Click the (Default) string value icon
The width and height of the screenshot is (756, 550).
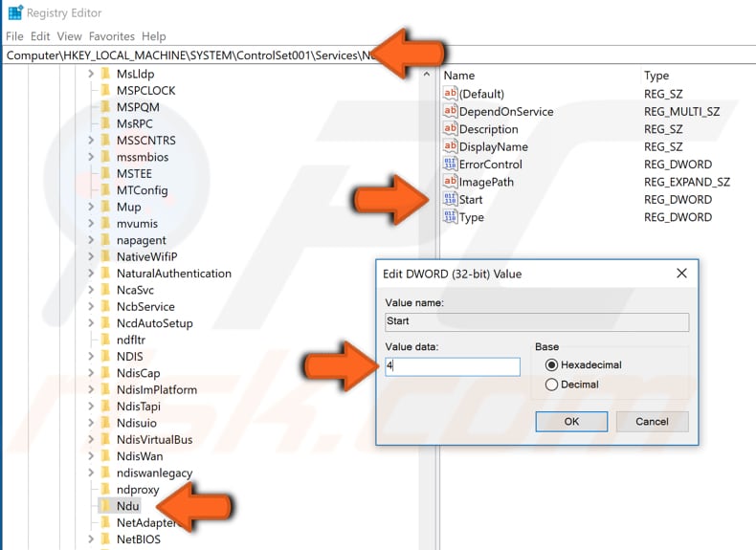tap(450, 93)
